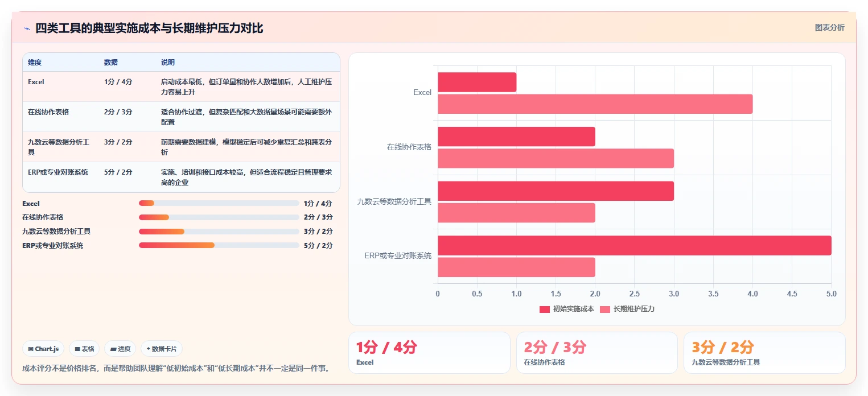Click the 在线协作表格 progress bar
Image resolution: width=868 pixels, height=396 pixels.
(219, 217)
